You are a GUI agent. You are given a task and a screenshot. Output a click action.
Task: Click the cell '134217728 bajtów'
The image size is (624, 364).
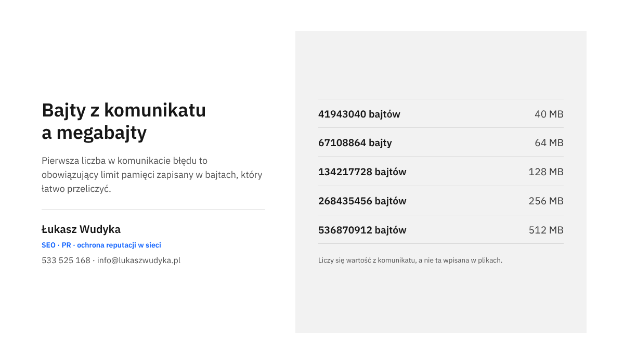362,172
